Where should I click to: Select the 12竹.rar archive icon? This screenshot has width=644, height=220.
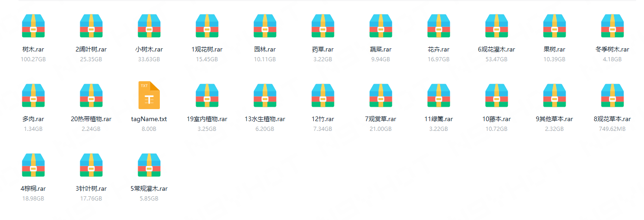point(323,95)
